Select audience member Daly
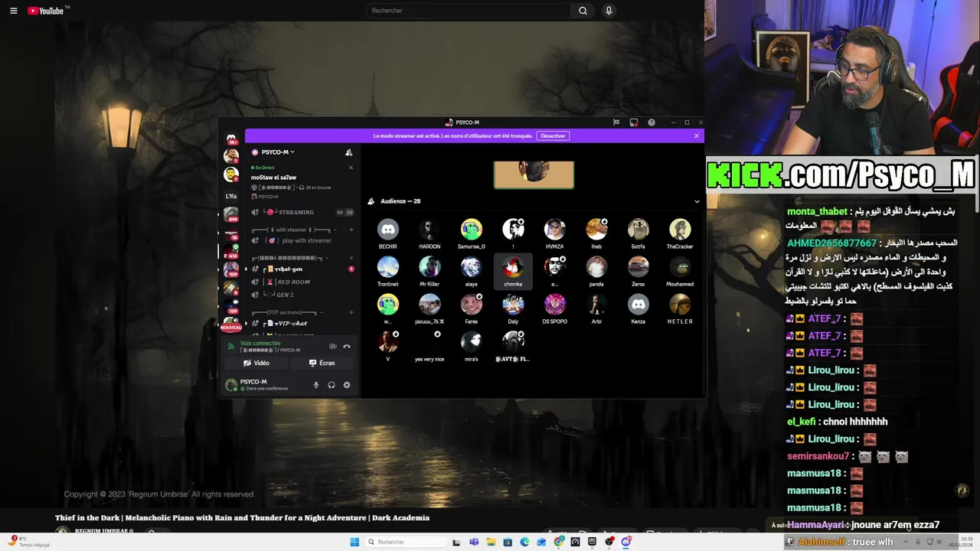Screen dimensions: 980x551 point(513,308)
